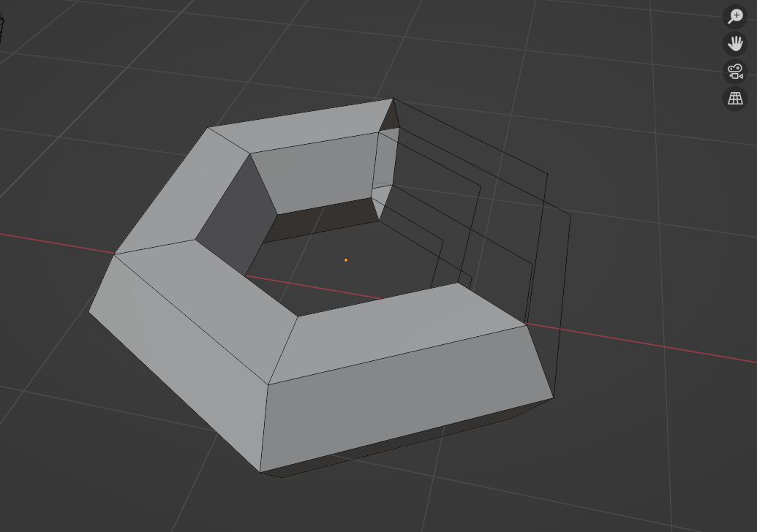
Task: Click the zoom magnifier viewport icon
Action: coord(735,16)
